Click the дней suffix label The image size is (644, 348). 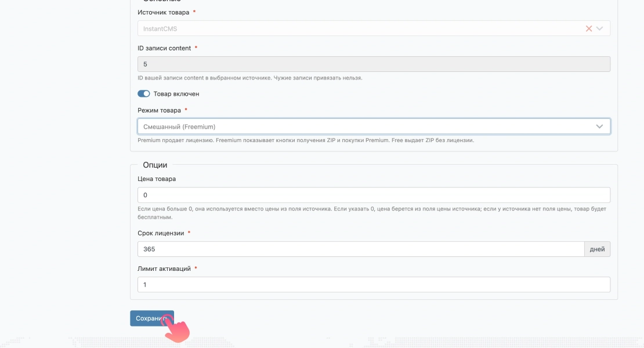pos(597,249)
